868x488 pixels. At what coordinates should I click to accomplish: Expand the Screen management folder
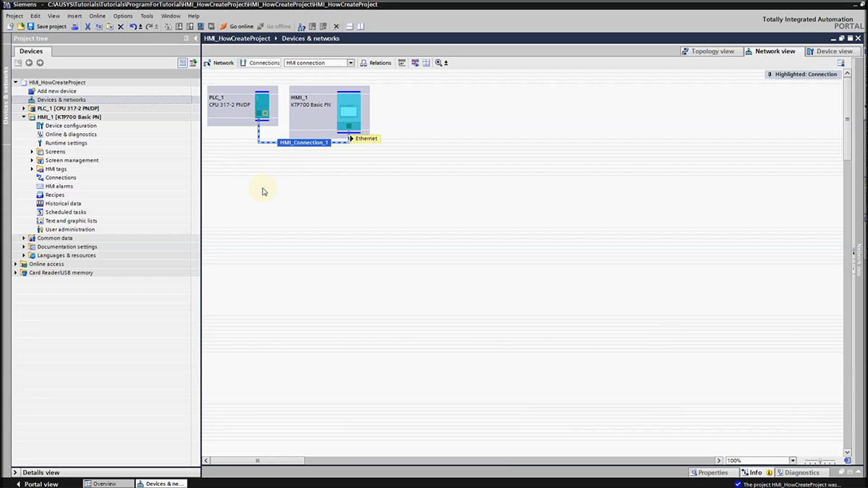[32, 160]
